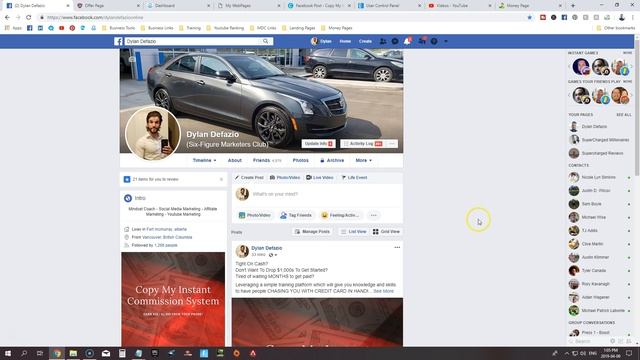Open the Activity Log button
Screen dimensions: 640x360
point(362,144)
